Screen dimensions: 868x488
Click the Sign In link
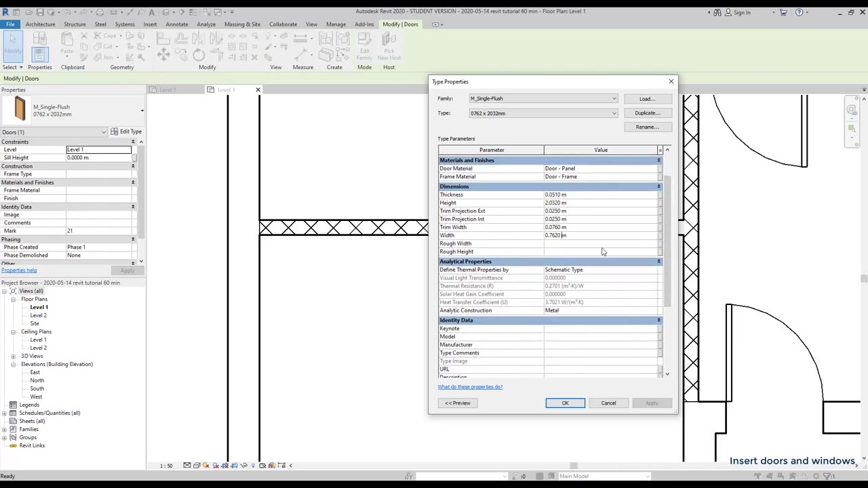tap(742, 12)
